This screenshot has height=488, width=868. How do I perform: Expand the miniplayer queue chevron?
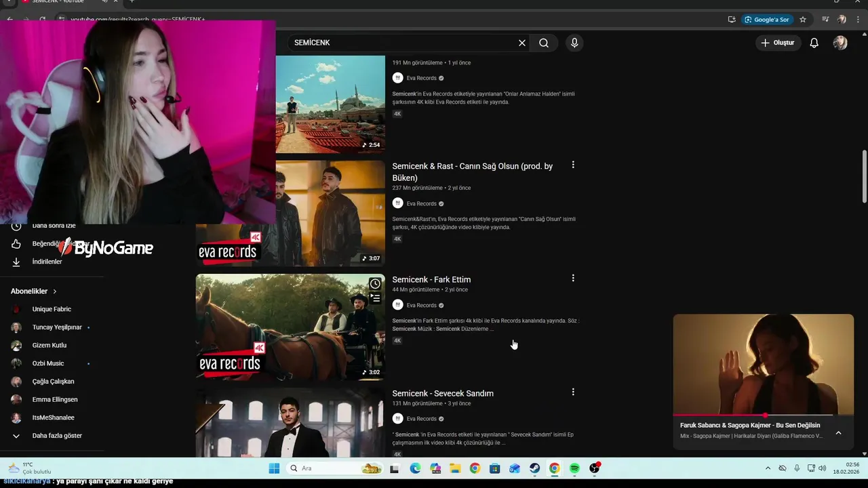pyautogui.click(x=838, y=433)
